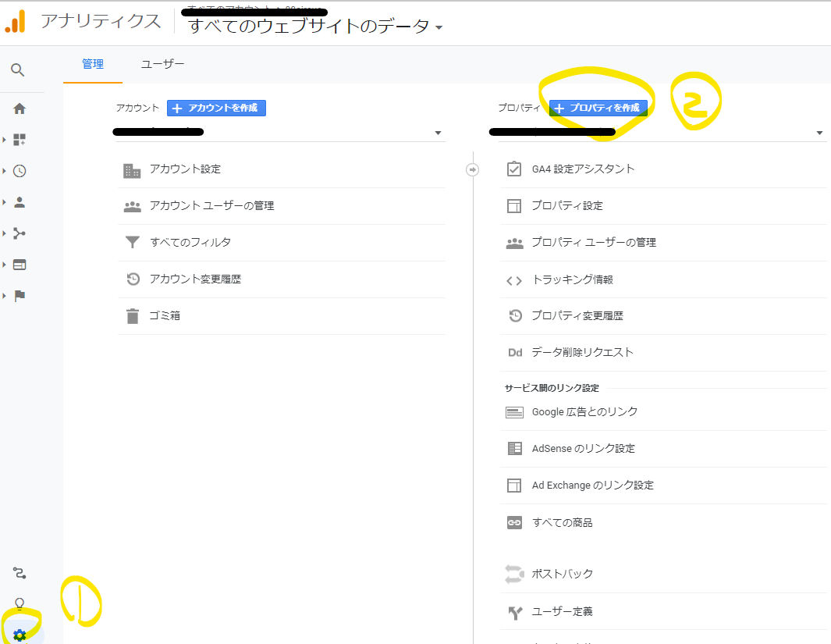
Task: Click the search magnifier icon in sidebar
Action: pyautogui.click(x=19, y=70)
